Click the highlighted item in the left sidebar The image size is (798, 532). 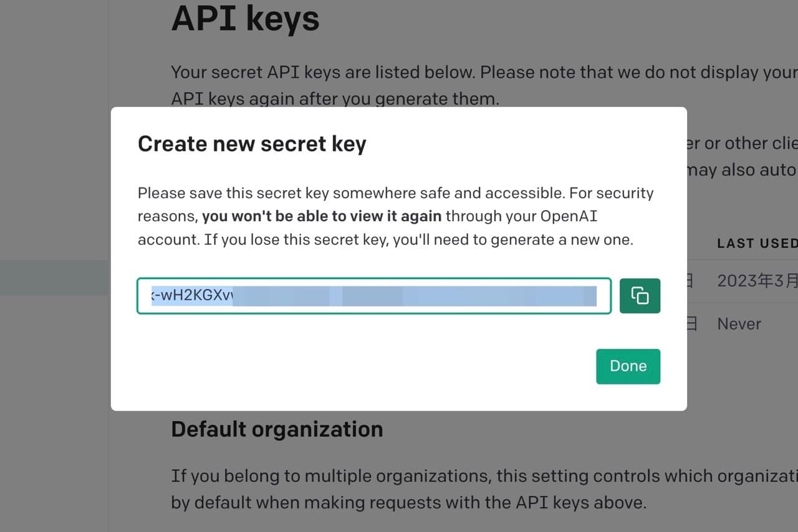(54, 278)
